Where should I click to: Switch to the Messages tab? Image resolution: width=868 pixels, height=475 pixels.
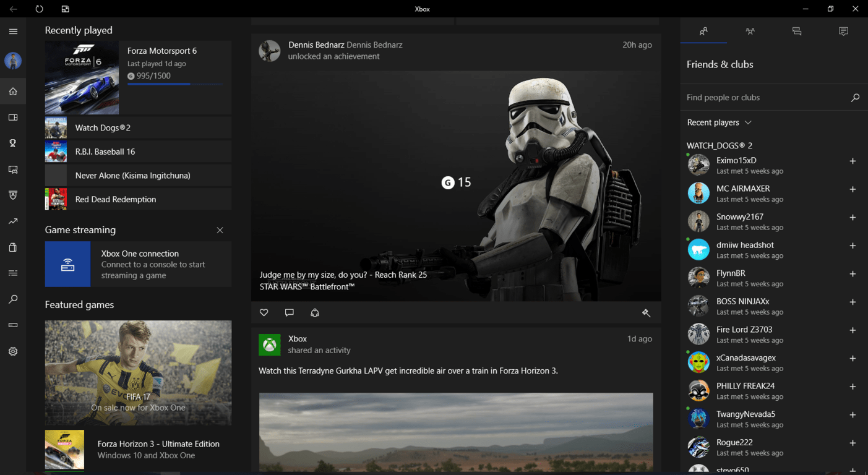797,31
